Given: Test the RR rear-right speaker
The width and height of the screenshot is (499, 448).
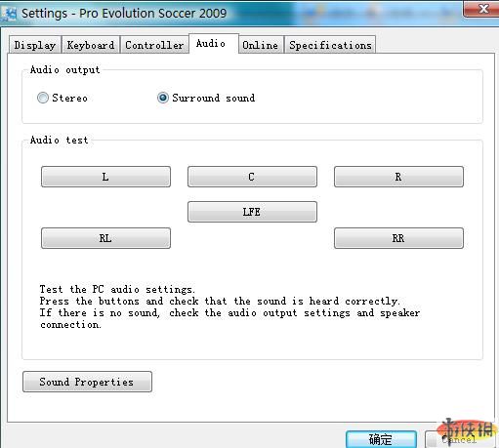Looking at the screenshot, I should (398, 238).
